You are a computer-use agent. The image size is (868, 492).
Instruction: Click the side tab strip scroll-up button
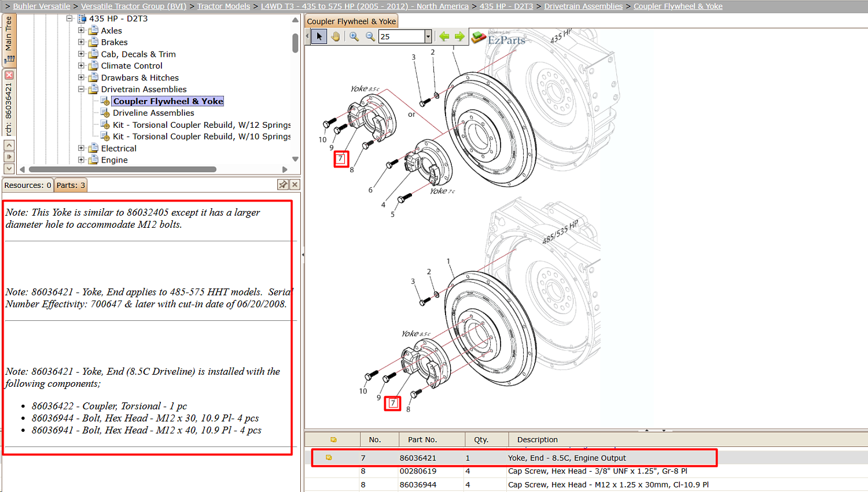point(9,146)
